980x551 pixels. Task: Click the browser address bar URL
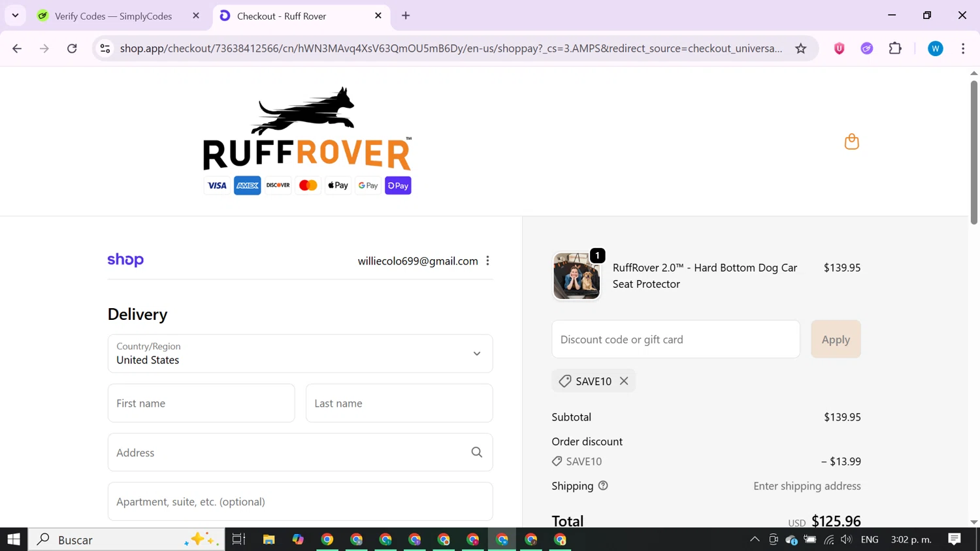[x=451, y=48]
